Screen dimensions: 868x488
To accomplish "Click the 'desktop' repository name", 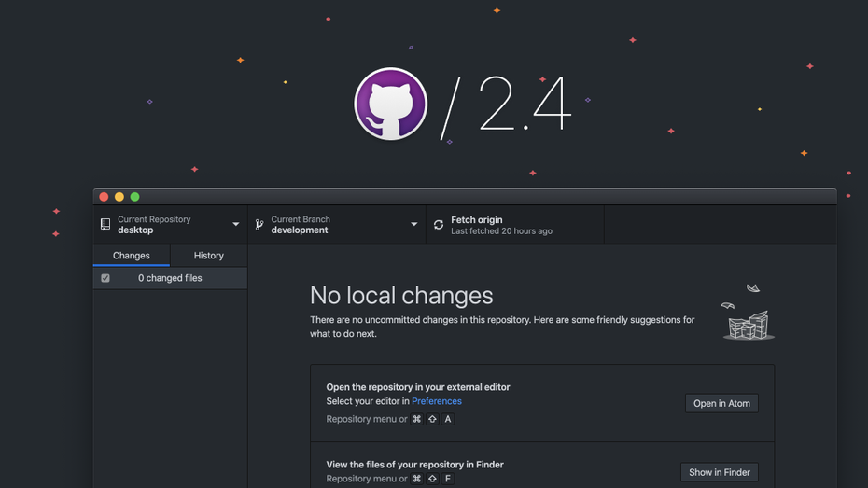I will pyautogui.click(x=135, y=230).
